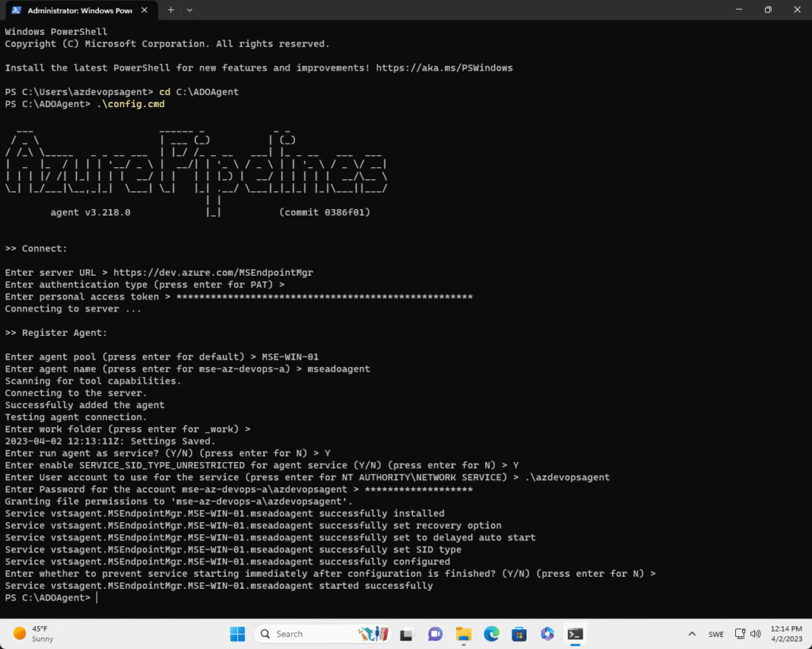Image resolution: width=812 pixels, height=649 pixels.
Task: Click the ">> Connect:" heading
Action: (36, 248)
